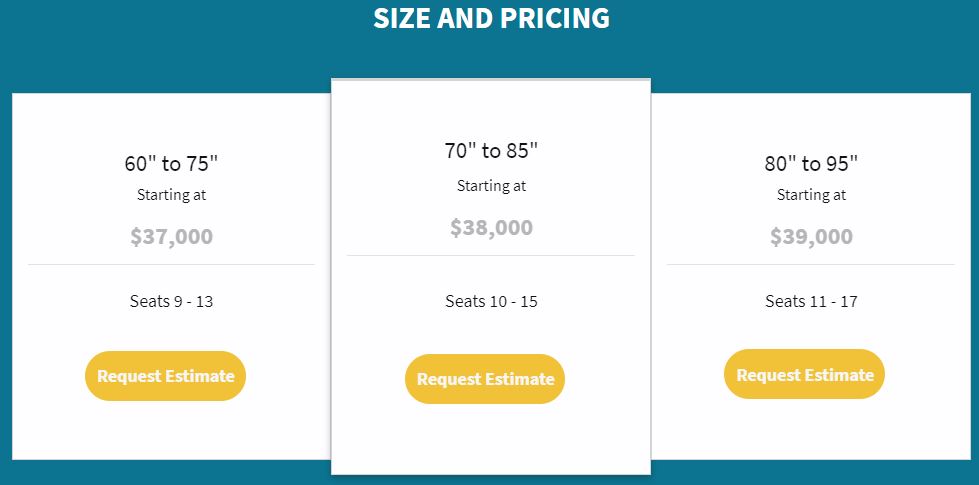
Task: Click "Starting at" label above $39,000
Action: pyautogui.click(x=811, y=195)
